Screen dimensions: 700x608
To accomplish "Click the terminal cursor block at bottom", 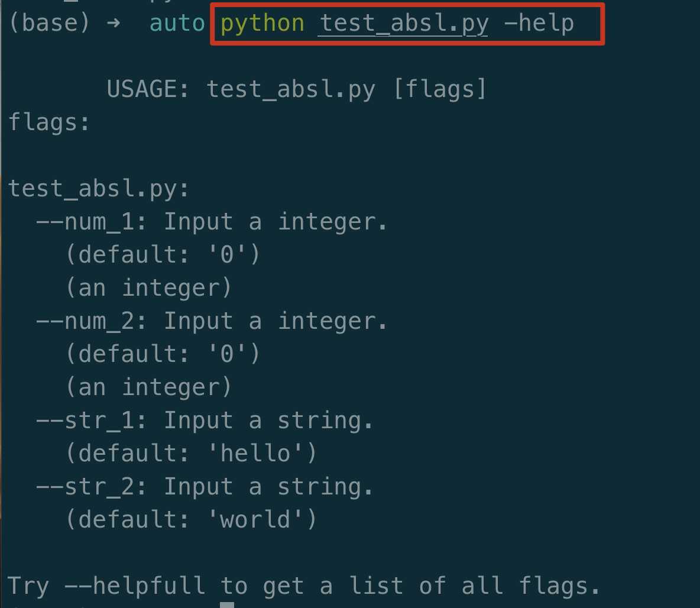I will [x=227, y=605].
